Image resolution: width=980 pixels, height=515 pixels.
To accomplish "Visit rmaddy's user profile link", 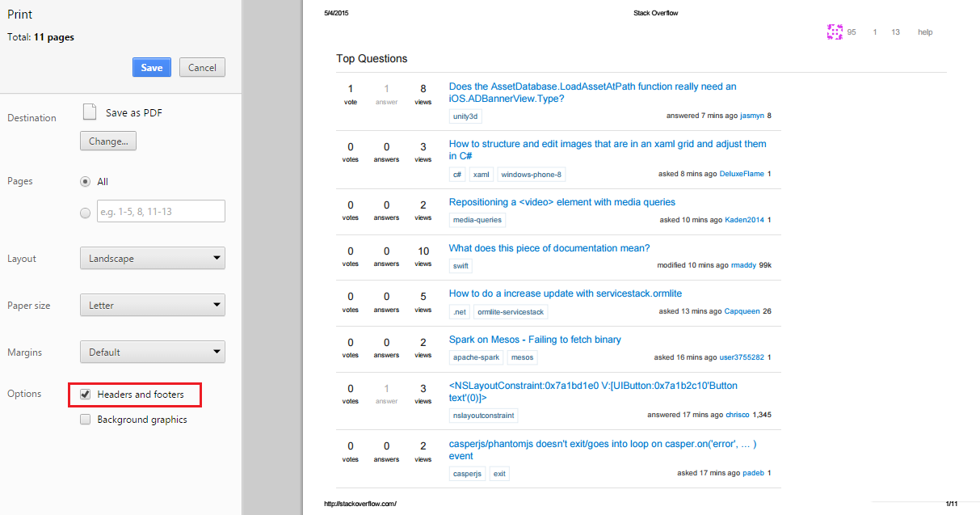I will (x=742, y=264).
